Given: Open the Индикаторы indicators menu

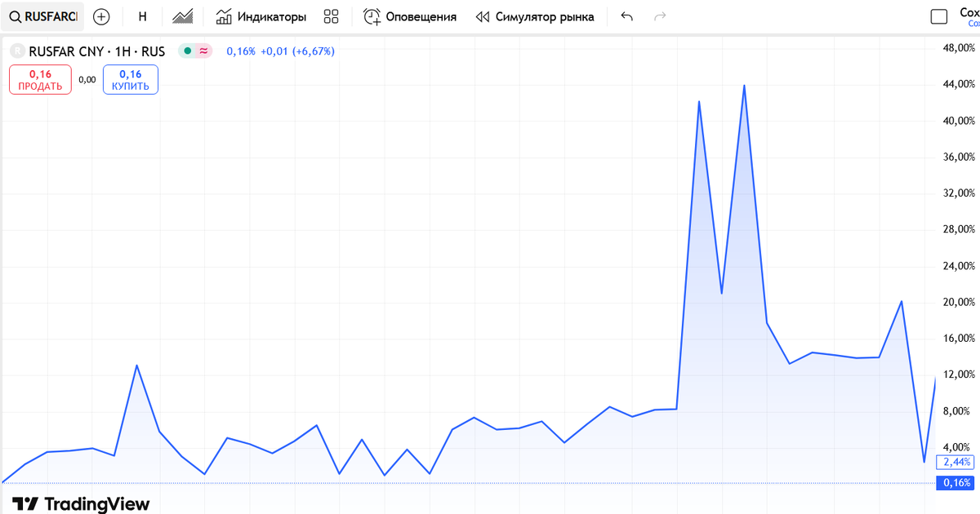Looking at the screenshot, I should tap(261, 16).
